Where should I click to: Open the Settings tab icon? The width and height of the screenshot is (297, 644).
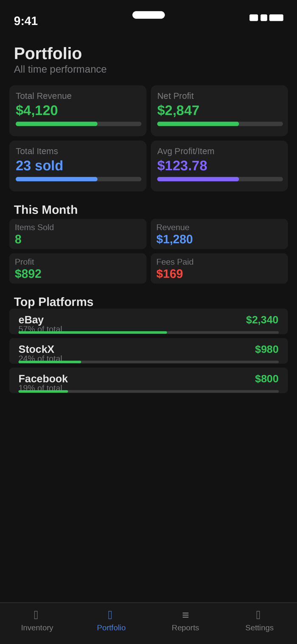pyautogui.click(x=258, y=615)
